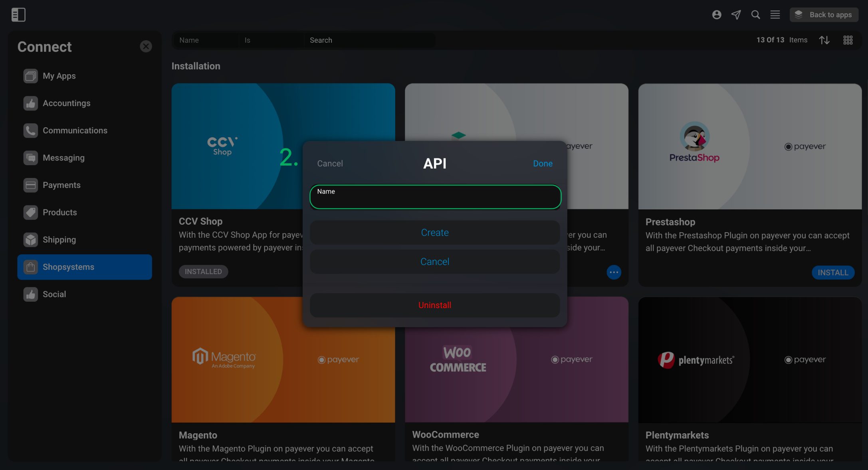
Task: Open the user account icon
Action: point(717,15)
